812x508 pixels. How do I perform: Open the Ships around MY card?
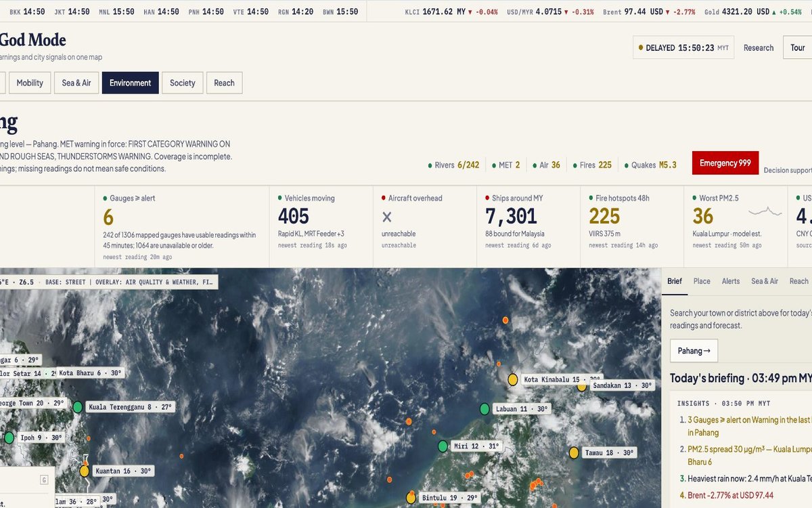(528, 227)
